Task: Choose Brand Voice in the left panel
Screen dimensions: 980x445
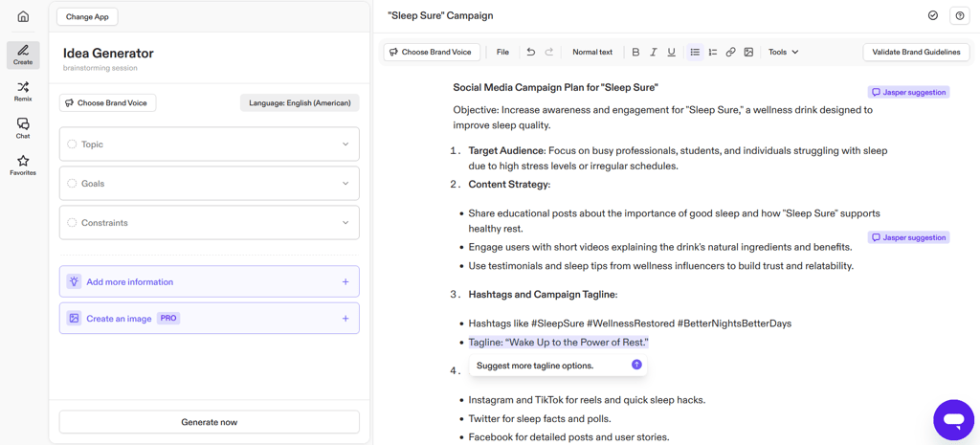Action: 107,103
